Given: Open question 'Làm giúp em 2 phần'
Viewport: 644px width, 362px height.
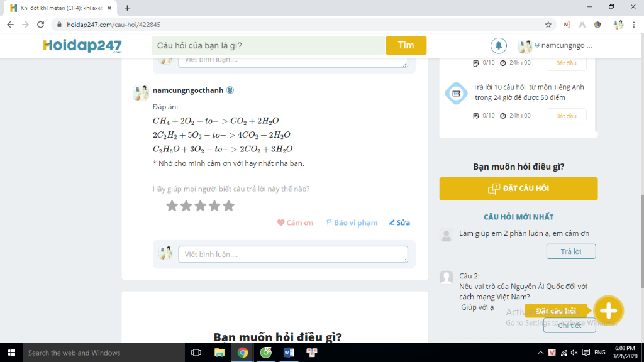Looking at the screenshot, I should (524, 233).
